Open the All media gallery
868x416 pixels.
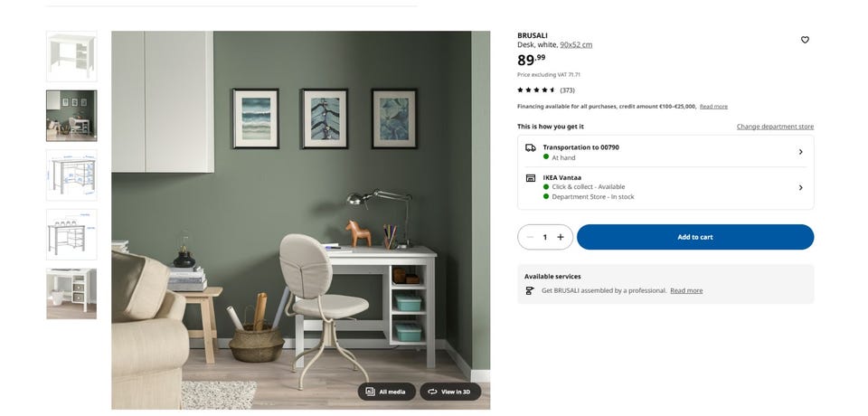tap(386, 392)
